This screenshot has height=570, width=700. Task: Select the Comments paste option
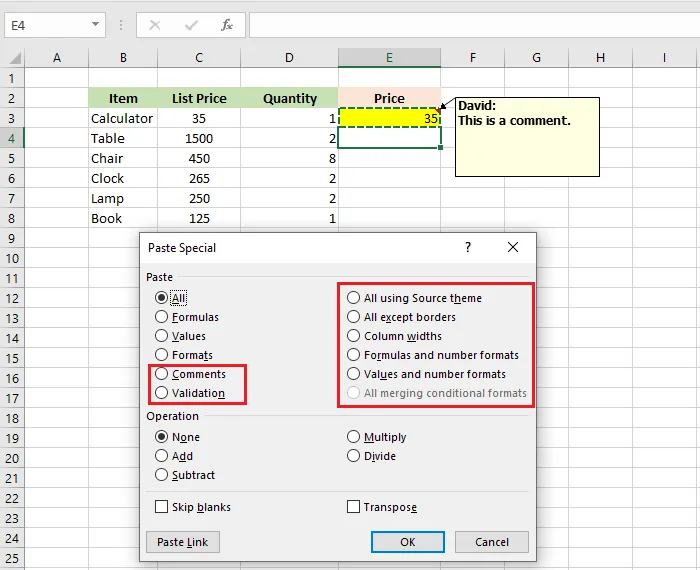click(x=190, y=374)
